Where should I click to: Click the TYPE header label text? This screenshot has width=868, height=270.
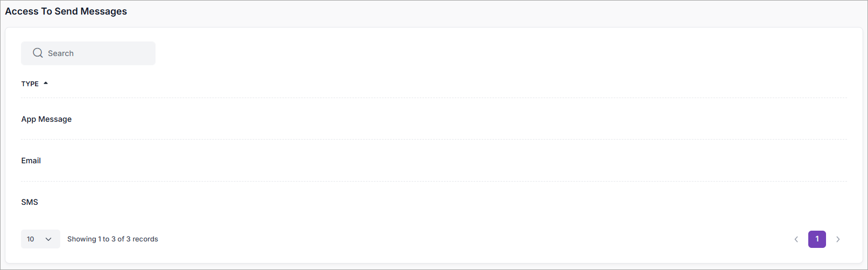[x=30, y=84]
